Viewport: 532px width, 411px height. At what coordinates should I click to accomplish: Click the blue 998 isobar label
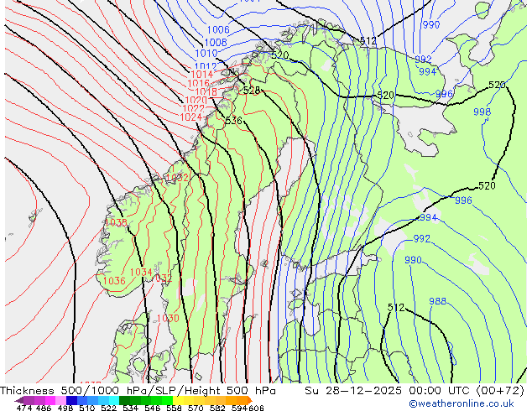(x=482, y=112)
